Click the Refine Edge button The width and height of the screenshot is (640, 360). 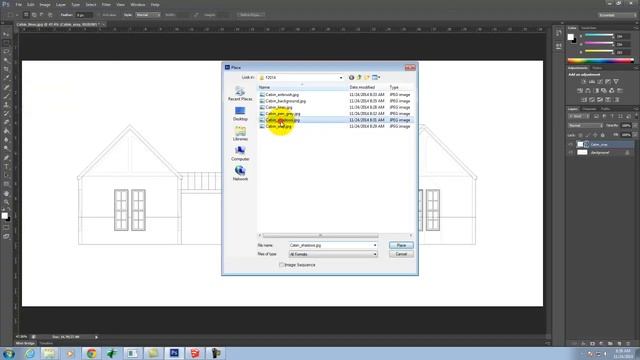pyautogui.click(x=251, y=15)
